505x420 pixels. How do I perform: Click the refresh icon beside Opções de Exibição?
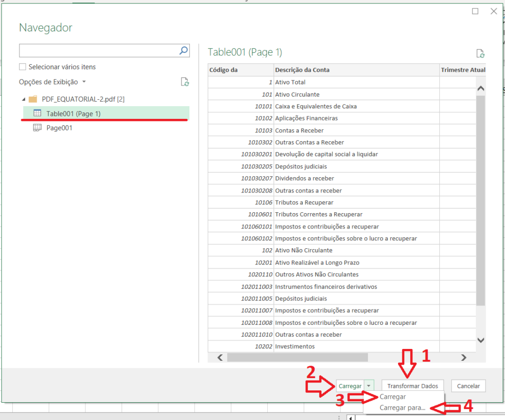pos(184,82)
